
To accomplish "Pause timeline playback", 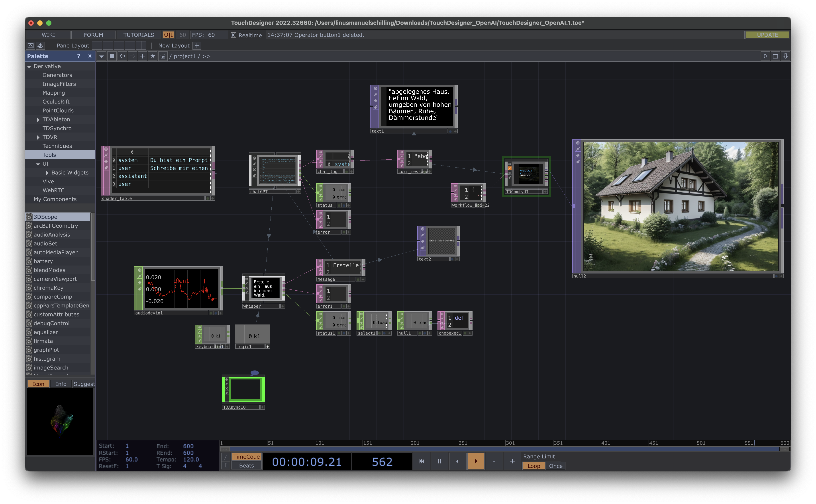I will (439, 461).
